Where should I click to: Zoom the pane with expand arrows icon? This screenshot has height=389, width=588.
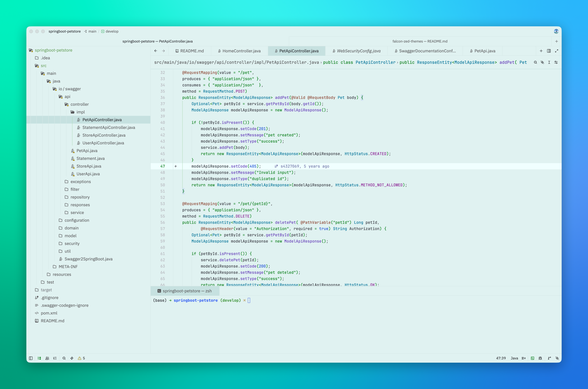(556, 51)
